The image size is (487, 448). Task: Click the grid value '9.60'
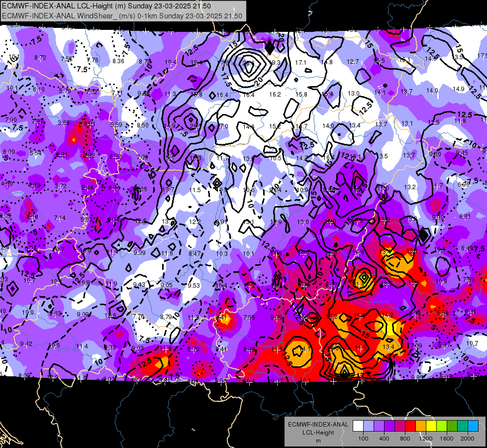pos(435,154)
